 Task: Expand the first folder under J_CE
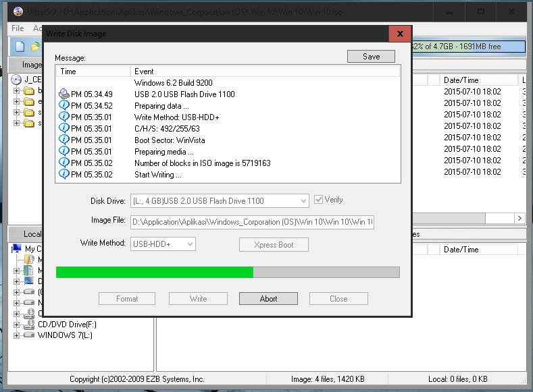[x=16, y=90]
